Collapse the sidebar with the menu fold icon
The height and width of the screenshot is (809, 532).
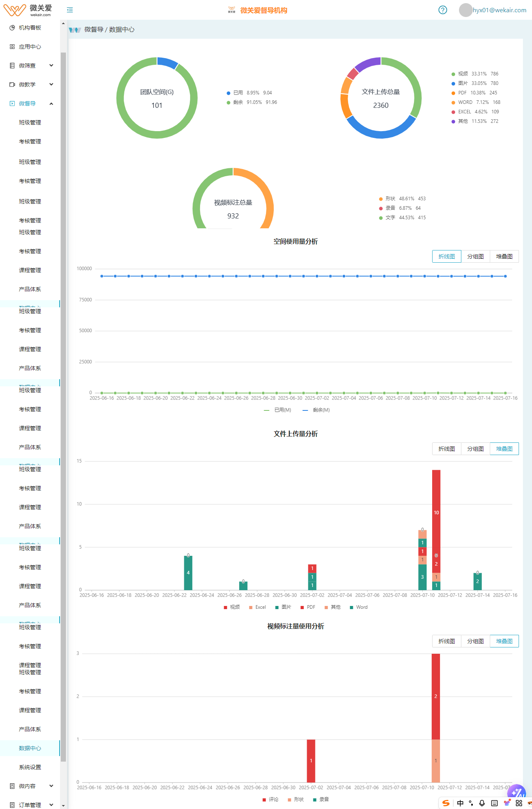coord(70,10)
